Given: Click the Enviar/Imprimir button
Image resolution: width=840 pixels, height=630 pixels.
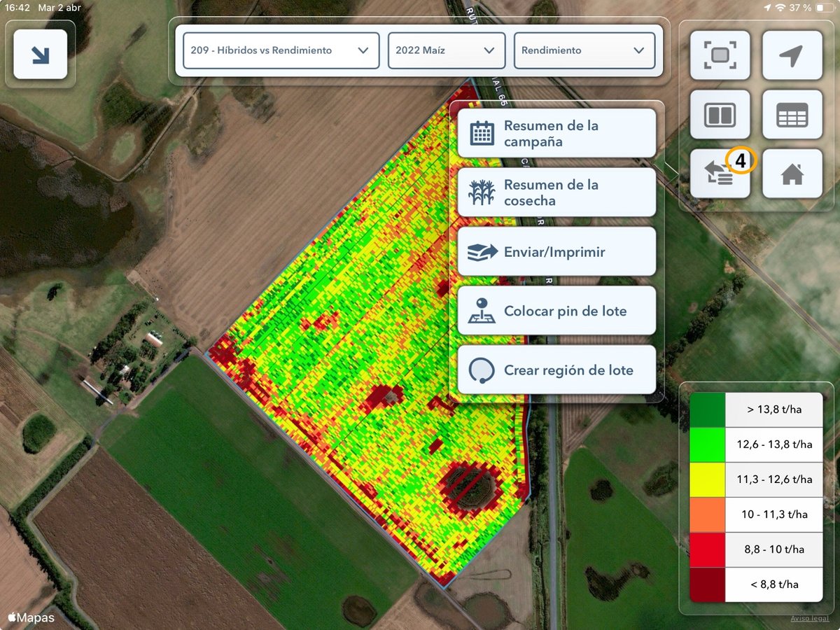Looking at the screenshot, I should click(556, 251).
